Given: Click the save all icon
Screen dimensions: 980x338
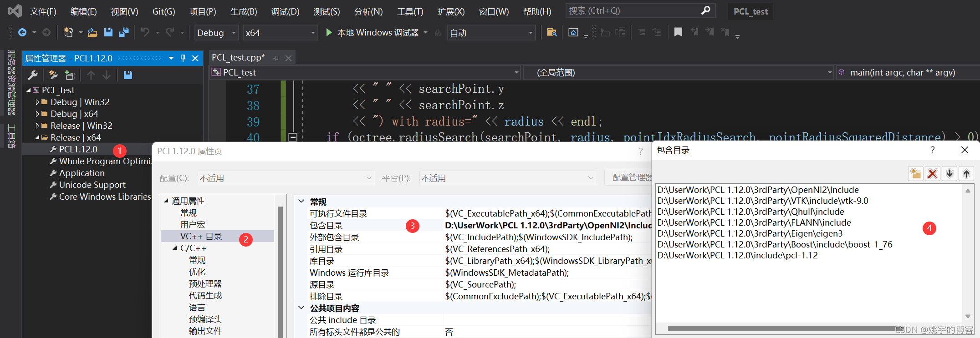Looking at the screenshot, I should pos(123,32).
